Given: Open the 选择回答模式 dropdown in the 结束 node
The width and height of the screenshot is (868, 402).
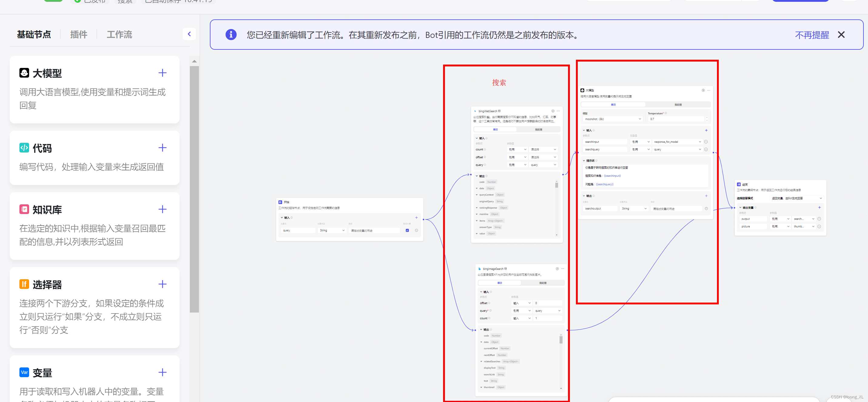Looking at the screenshot, I should pyautogui.click(x=797, y=198).
